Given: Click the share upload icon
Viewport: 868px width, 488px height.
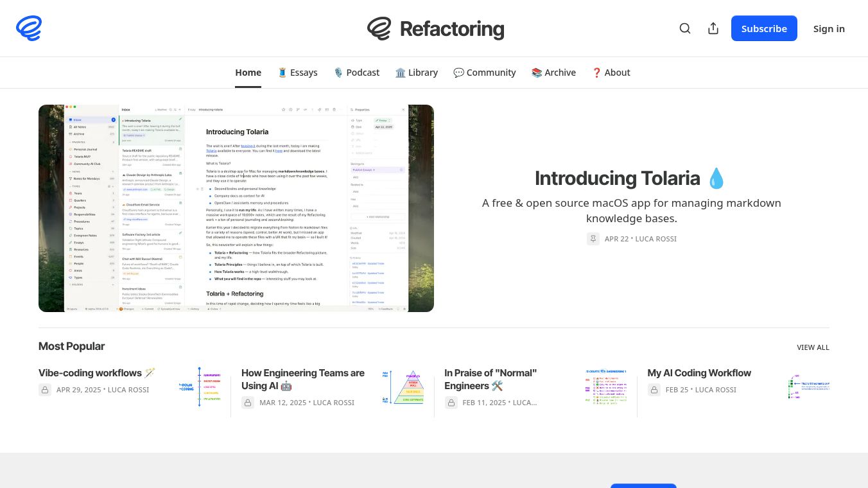Looking at the screenshot, I should pyautogui.click(x=713, y=28).
